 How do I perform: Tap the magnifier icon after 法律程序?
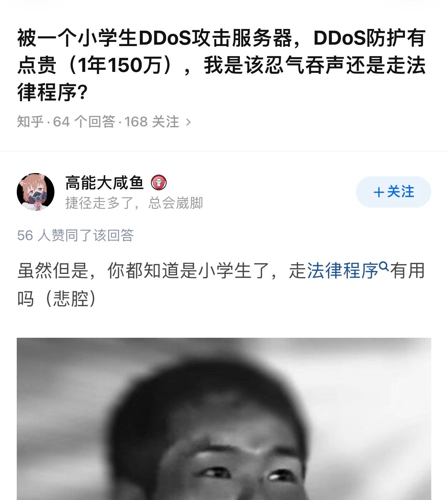click(384, 266)
